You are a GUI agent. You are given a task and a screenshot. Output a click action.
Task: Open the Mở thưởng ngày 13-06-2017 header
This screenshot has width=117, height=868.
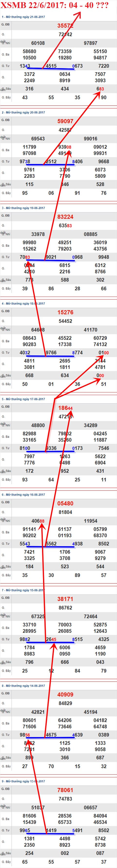[x=23, y=781]
